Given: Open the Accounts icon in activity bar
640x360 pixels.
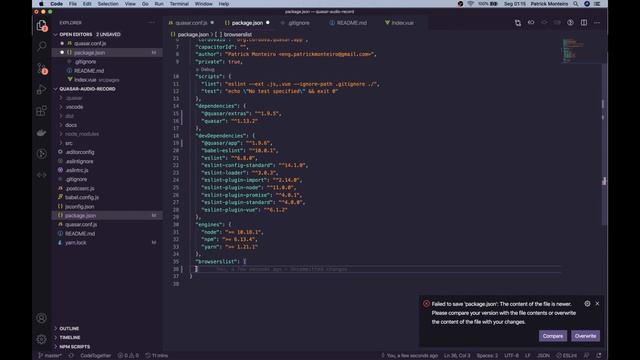Looking at the screenshot, I should pyautogui.click(x=42, y=318).
